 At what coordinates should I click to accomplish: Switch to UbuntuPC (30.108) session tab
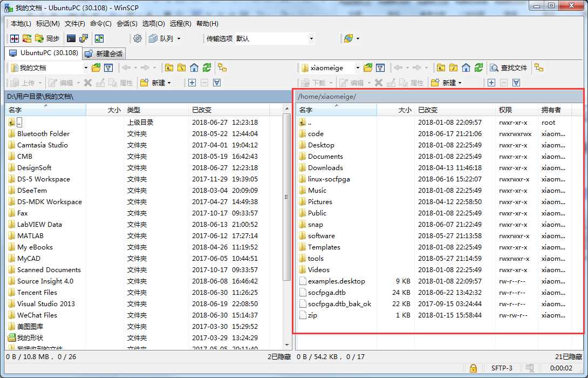coord(44,53)
